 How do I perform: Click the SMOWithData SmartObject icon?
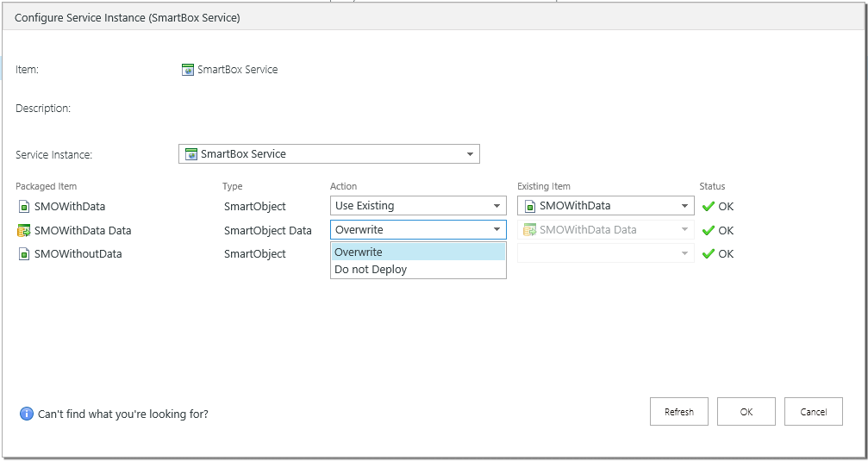click(x=23, y=207)
